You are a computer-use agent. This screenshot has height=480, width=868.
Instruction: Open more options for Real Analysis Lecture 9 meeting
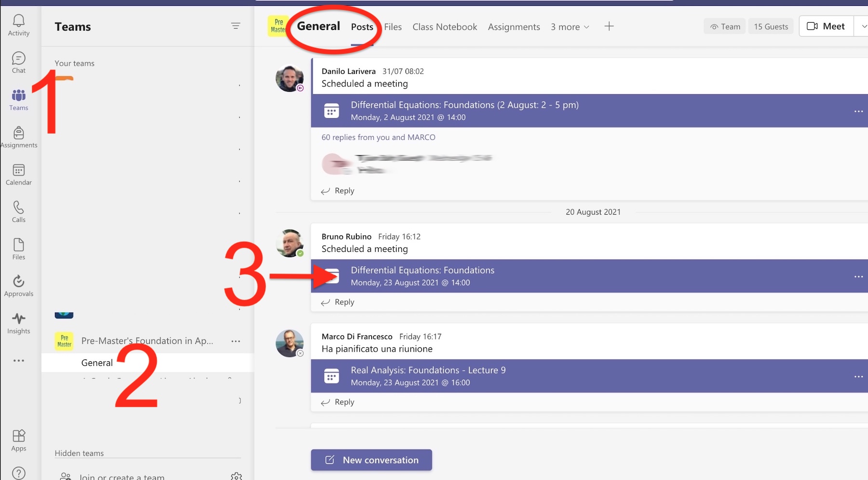click(858, 376)
